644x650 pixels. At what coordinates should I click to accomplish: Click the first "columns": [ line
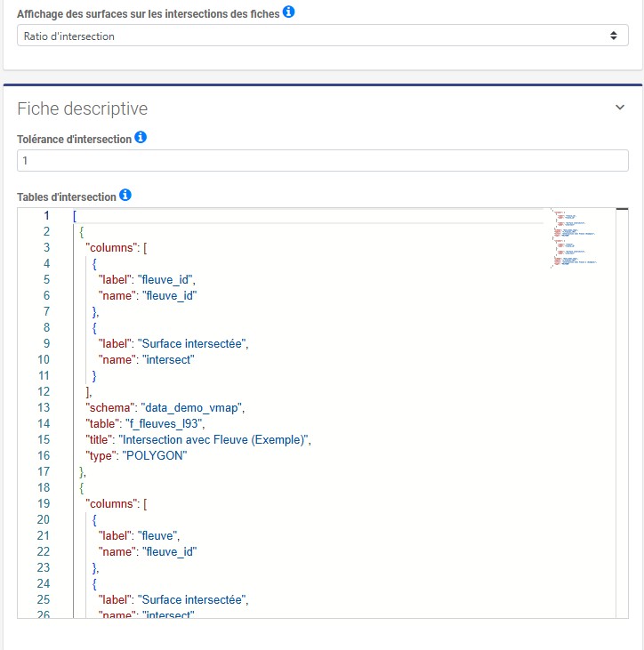coord(117,247)
